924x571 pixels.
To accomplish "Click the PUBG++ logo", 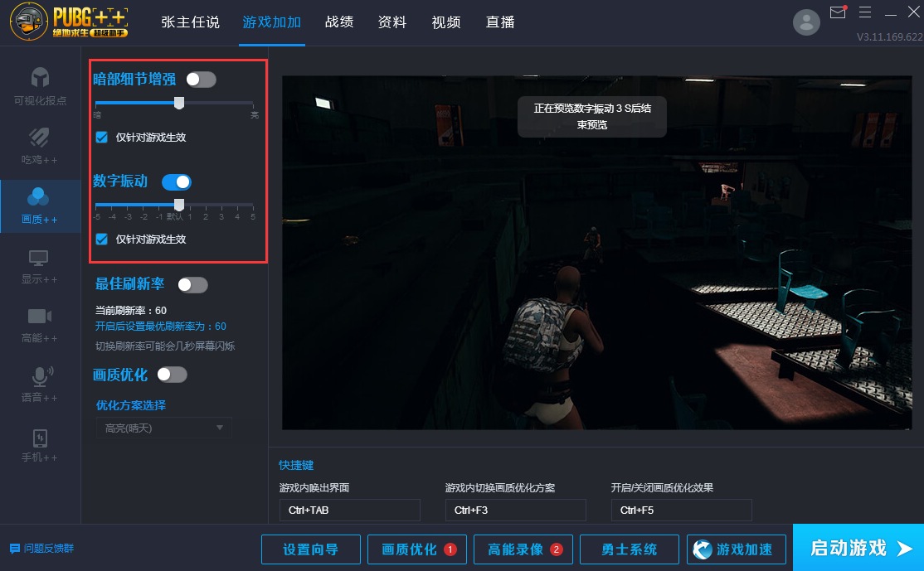I will 69,22.
